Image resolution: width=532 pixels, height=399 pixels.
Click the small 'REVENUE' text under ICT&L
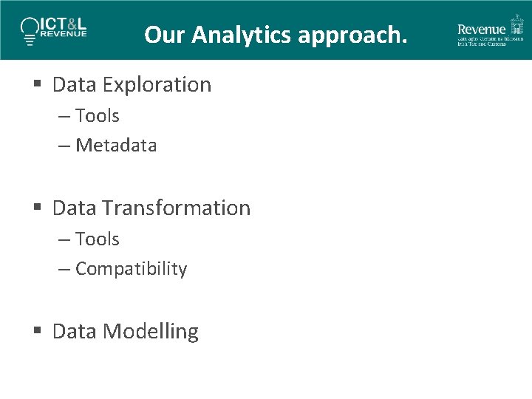point(64,34)
